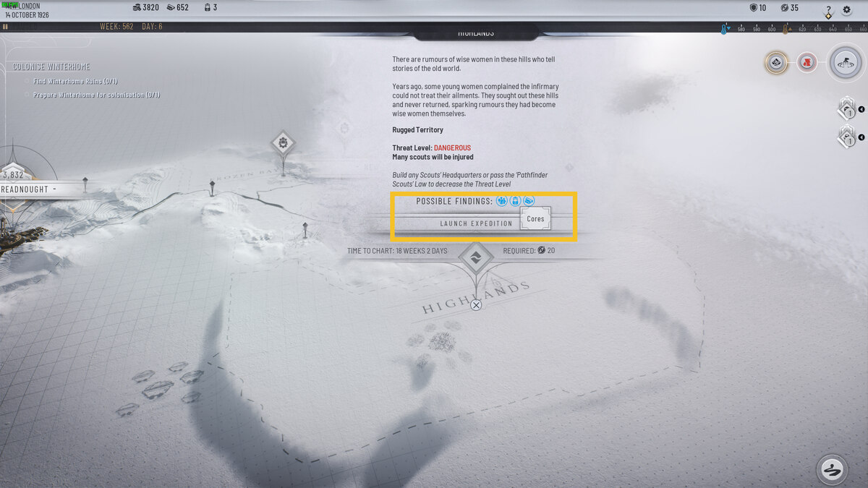Image resolution: width=868 pixels, height=488 pixels.
Task: Click the large city view round button
Action: tap(845, 62)
